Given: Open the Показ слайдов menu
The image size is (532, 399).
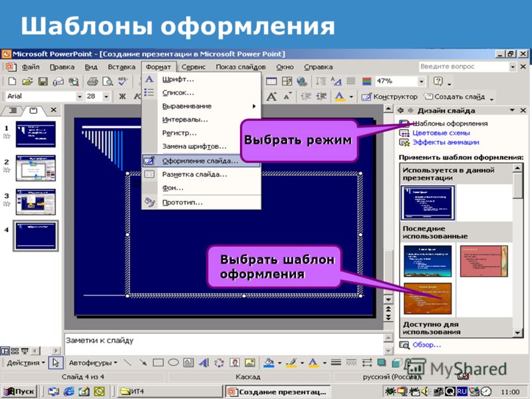Looking at the screenshot, I should pos(241,67).
